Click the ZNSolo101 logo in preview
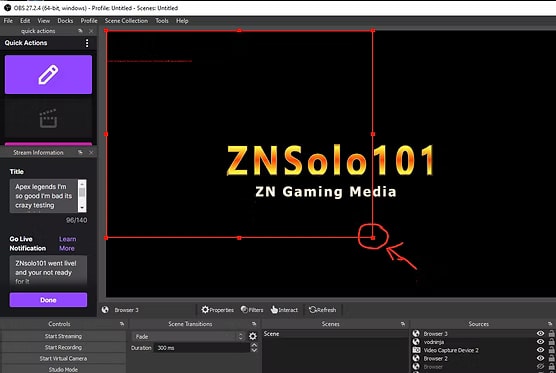 (330, 161)
